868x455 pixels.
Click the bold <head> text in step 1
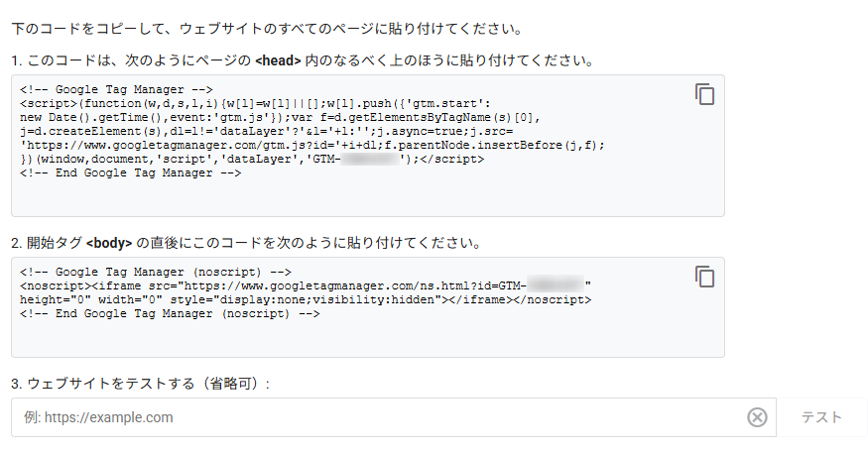(278, 60)
